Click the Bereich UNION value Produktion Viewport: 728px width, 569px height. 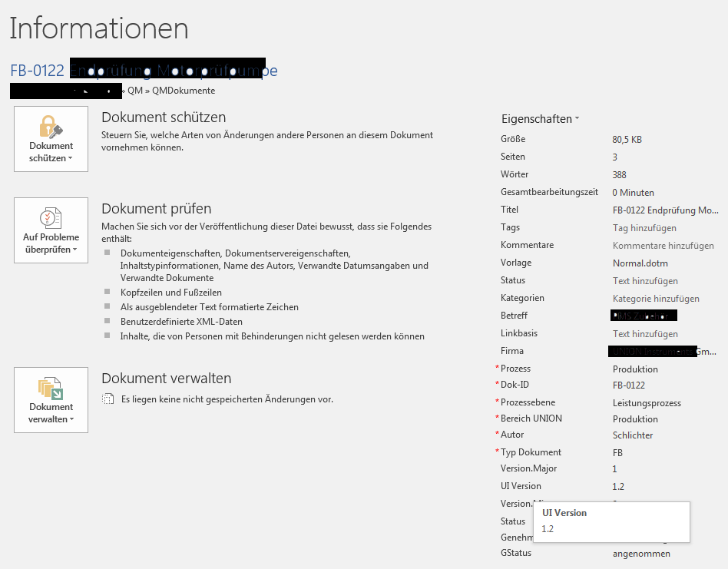[635, 419]
